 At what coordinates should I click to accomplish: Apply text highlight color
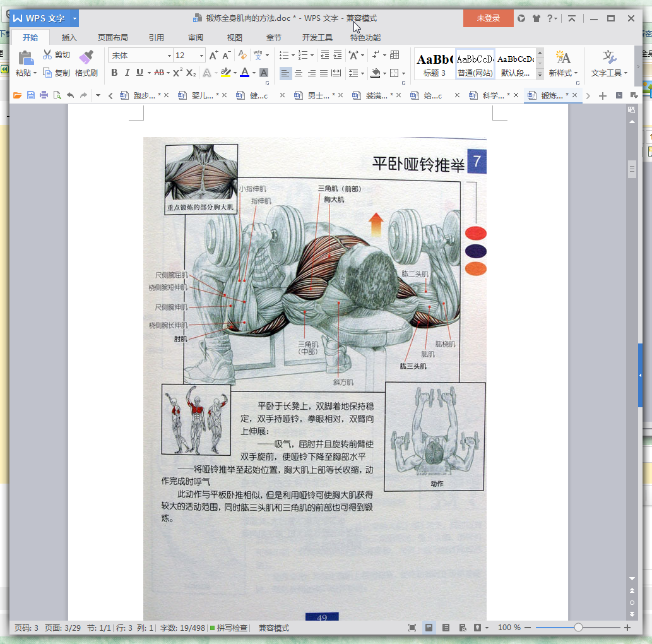click(225, 73)
